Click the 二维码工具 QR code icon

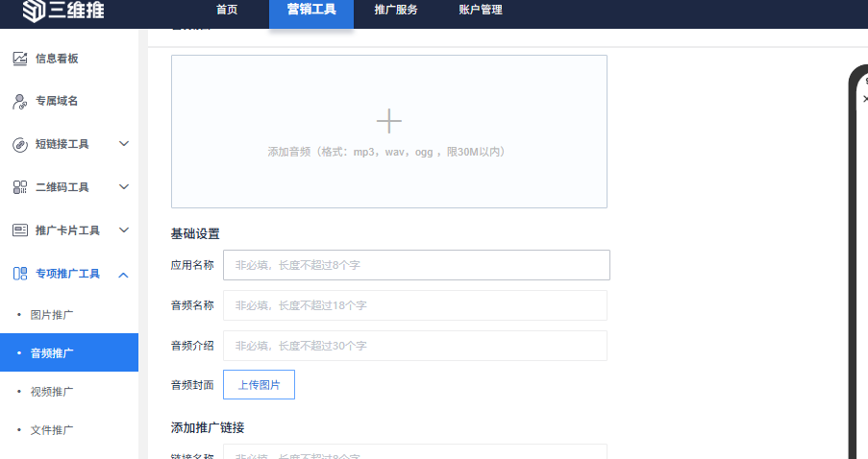[x=19, y=187]
